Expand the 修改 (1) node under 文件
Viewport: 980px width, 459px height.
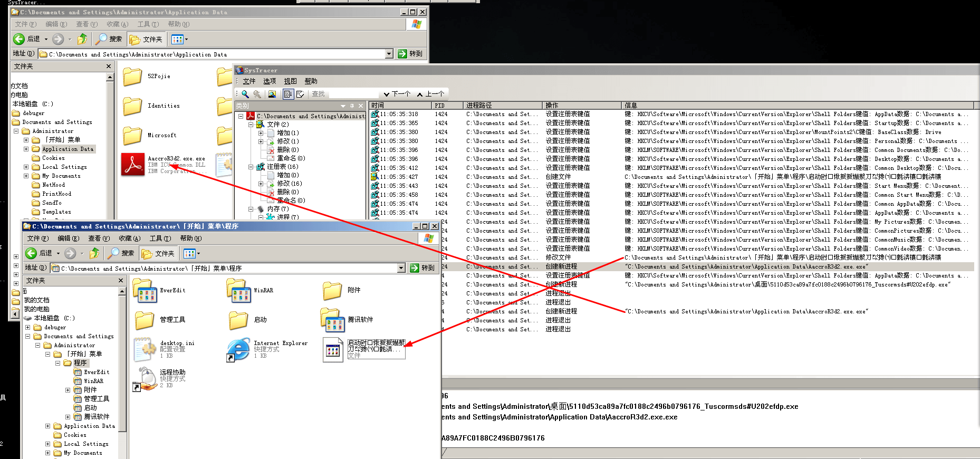click(261, 141)
